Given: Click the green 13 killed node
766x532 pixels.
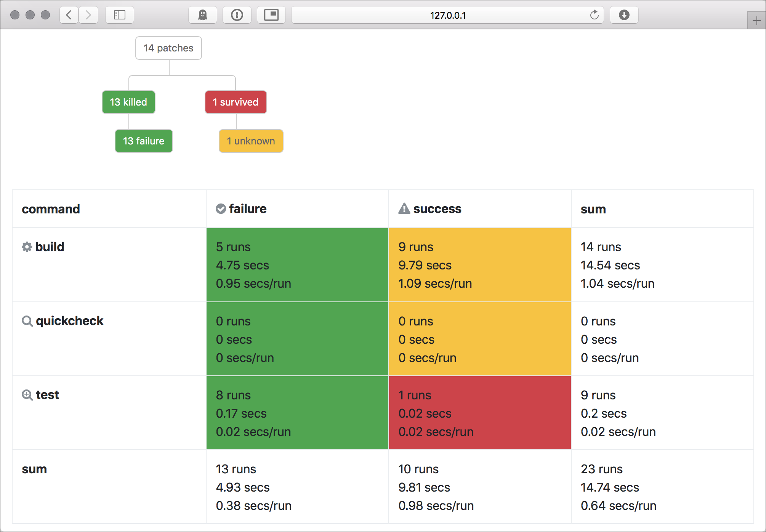Looking at the screenshot, I should [x=128, y=102].
